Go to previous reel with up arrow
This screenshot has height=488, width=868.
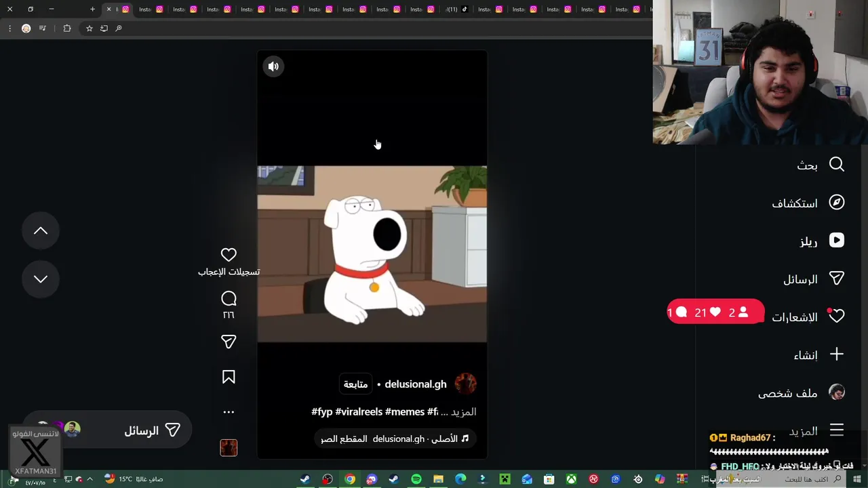pos(41,231)
